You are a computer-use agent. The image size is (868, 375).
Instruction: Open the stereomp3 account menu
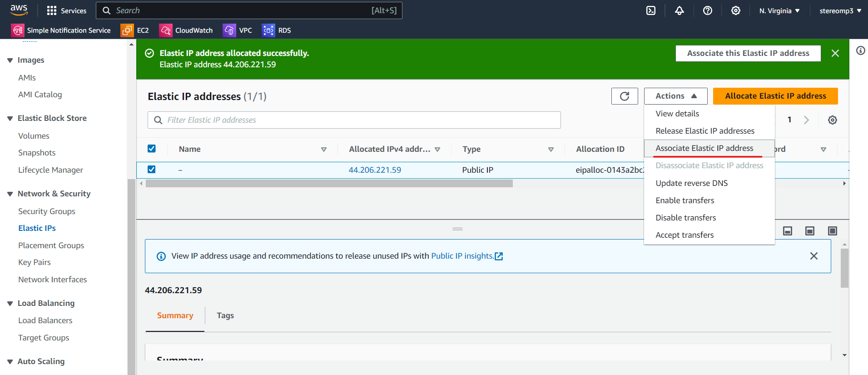click(x=840, y=10)
